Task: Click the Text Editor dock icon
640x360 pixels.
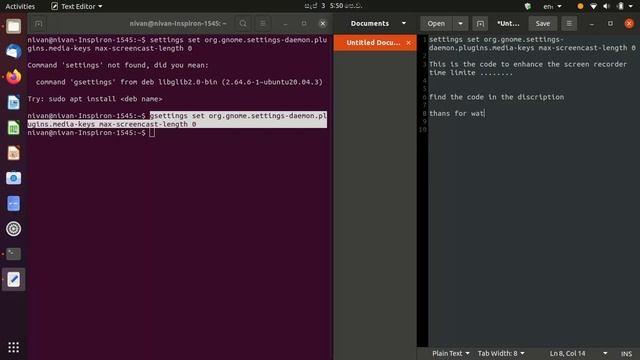Action: click(x=13, y=279)
